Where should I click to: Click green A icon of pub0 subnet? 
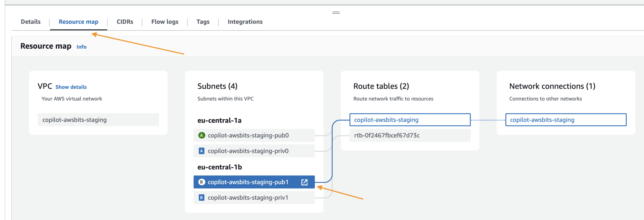(x=202, y=135)
